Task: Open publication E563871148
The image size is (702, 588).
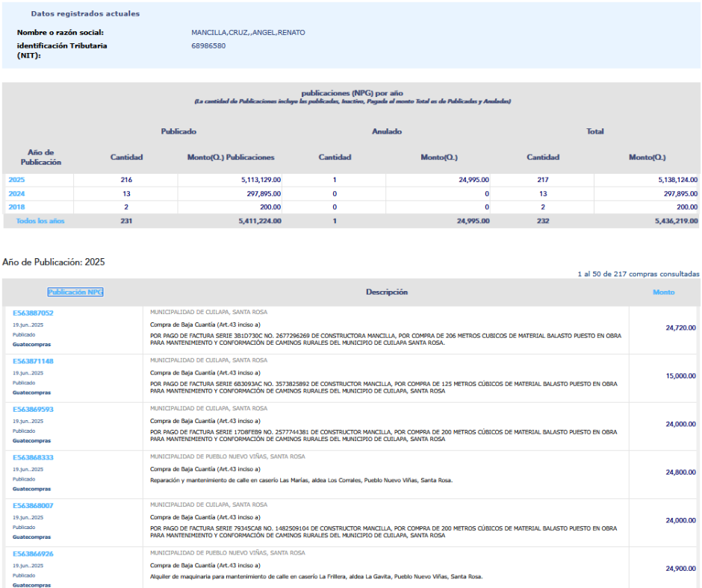Action: click(x=33, y=361)
